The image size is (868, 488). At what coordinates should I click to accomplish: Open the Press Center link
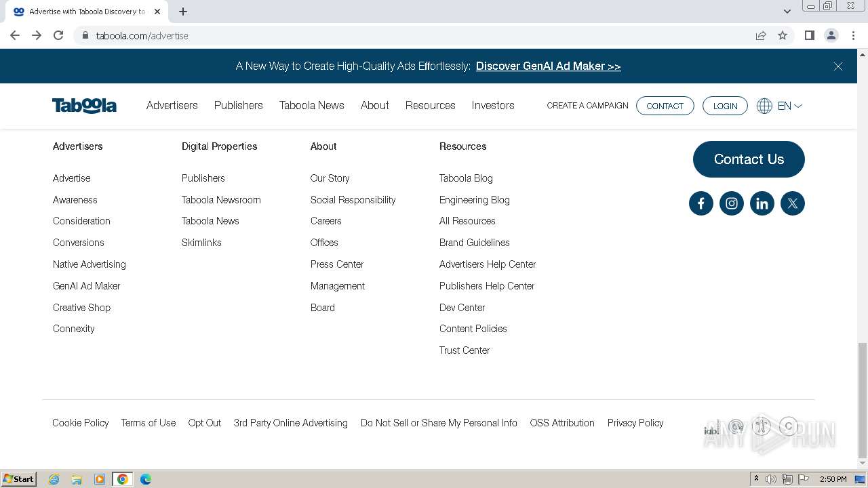[x=337, y=264]
